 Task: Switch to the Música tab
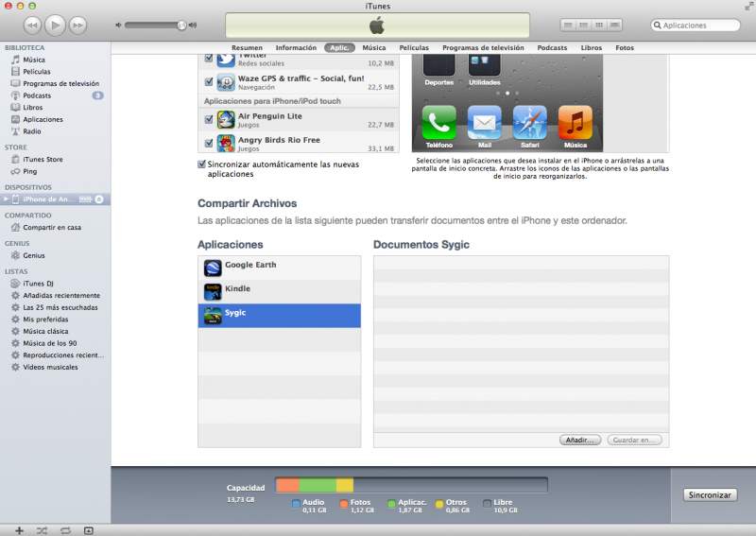373,47
